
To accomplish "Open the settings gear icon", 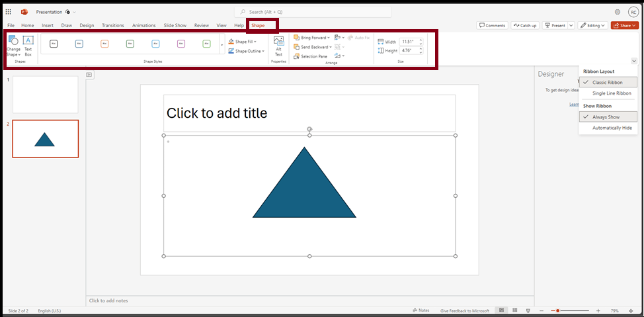I will point(618,12).
